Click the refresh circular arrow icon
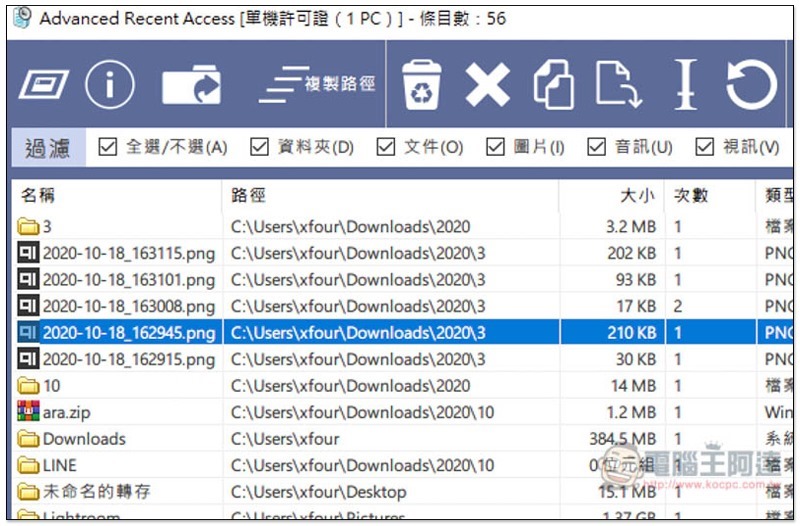This screenshot has width=800, height=526. pos(752,85)
